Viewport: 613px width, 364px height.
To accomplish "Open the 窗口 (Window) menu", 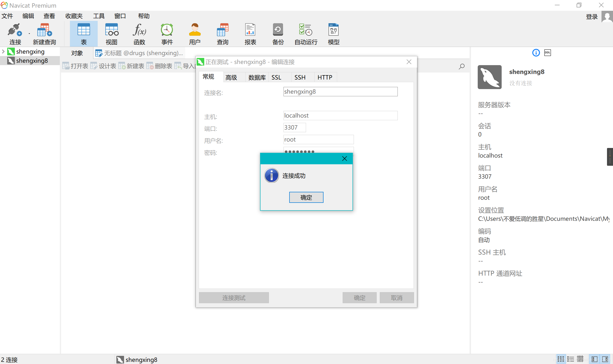I will (x=120, y=16).
